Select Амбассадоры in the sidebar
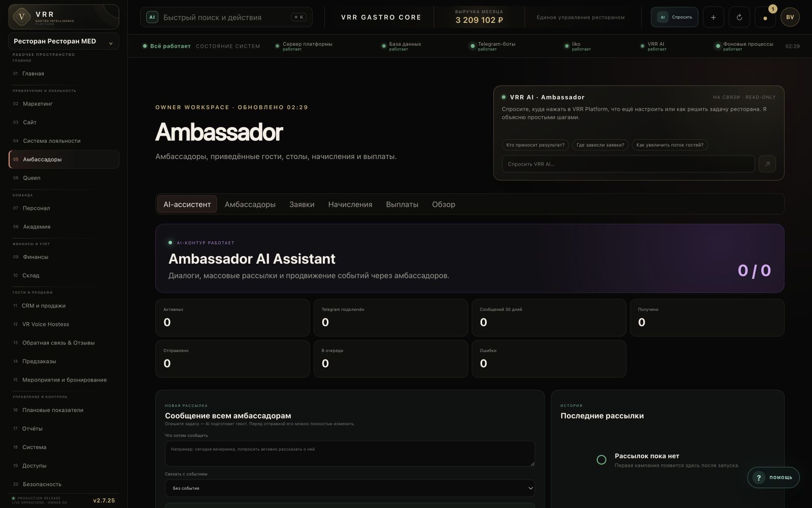Viewport: 812px width, 508px height. pyautogui.click(x=64, y=160)
